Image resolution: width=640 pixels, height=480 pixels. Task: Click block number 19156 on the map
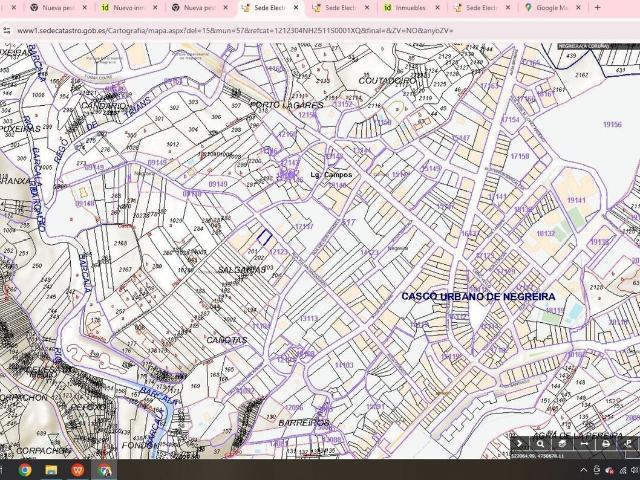612,124
